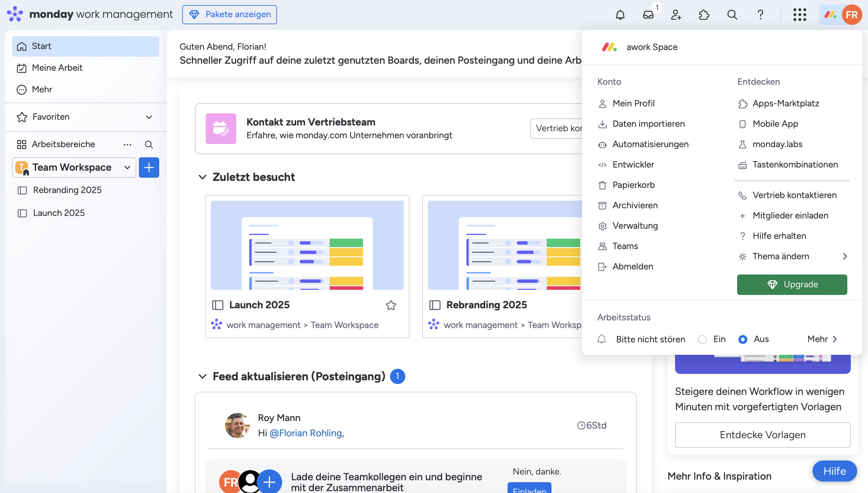Click the monday logo in the header
This screenshot has width=868, height=493.
coord(15,14)
